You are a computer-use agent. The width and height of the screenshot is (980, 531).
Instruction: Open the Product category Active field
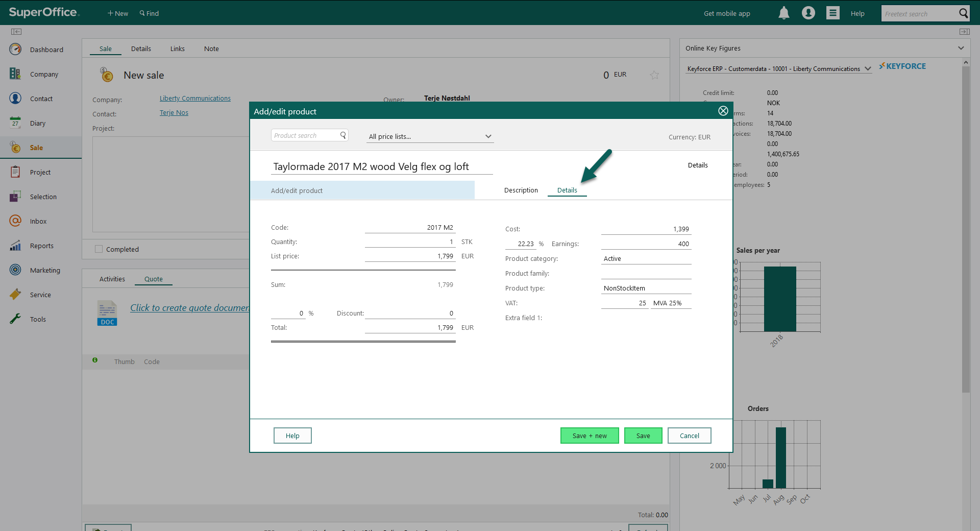click(646, 259)
